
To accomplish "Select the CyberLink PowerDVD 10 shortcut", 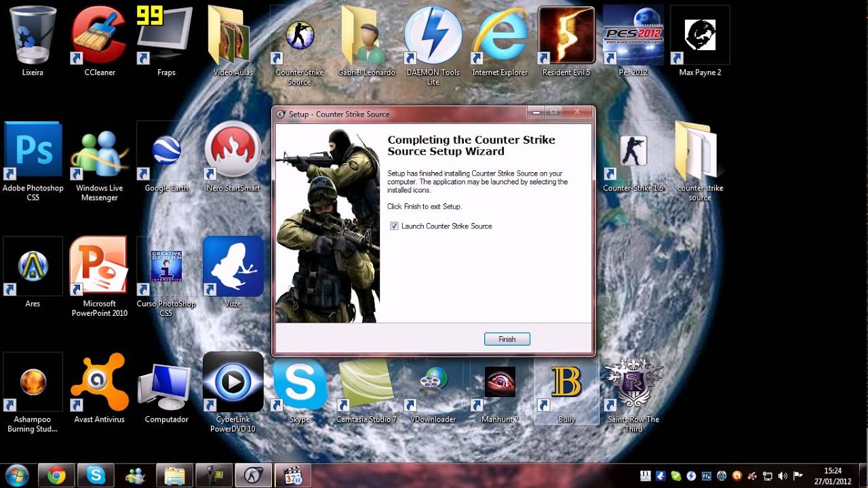I will tap(233, 392).
